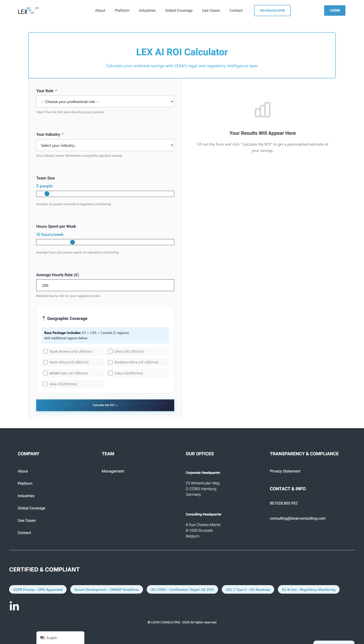Image resolution: width=364 pixels, height=644 pixels.
Task: Tick the Middle East region checkbox
Action: coord(45,373)
